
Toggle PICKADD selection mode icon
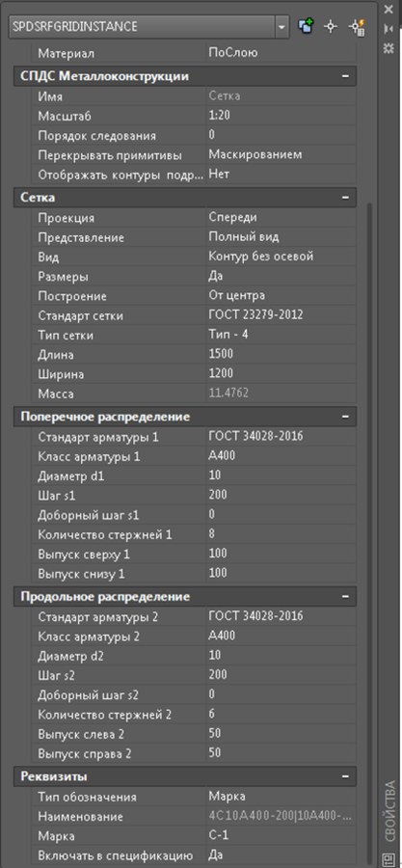[x=306, y=26]
